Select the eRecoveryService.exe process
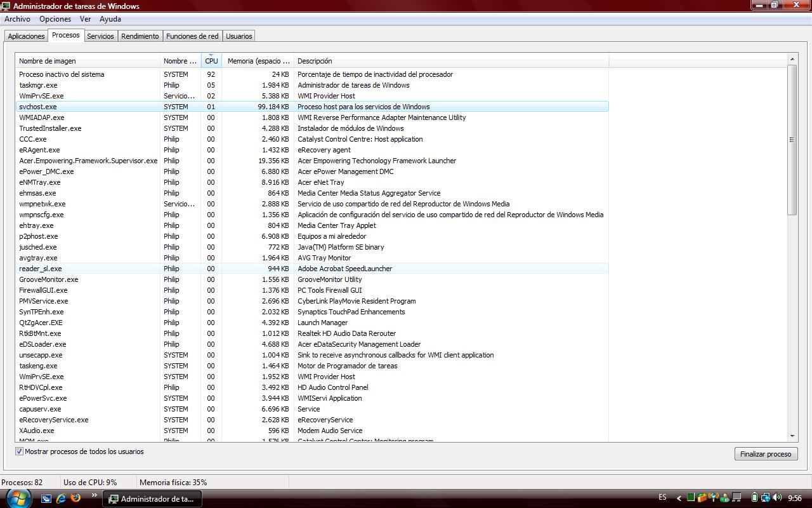Viewport: 812px width, 508px height. pyautogui.click(x=311, y=420)
